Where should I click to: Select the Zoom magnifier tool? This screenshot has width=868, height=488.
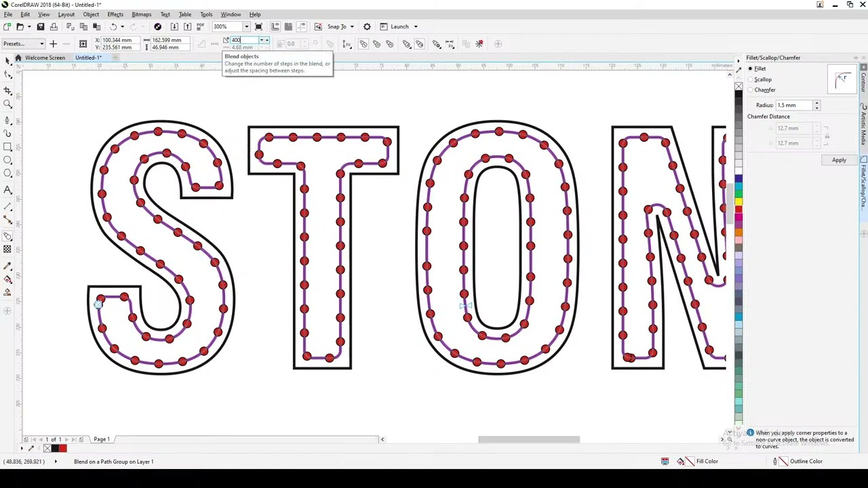click(x=7, y=104)
